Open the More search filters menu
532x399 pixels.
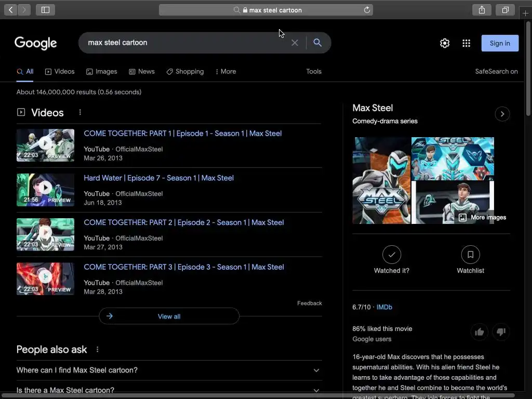pos(225,72)
